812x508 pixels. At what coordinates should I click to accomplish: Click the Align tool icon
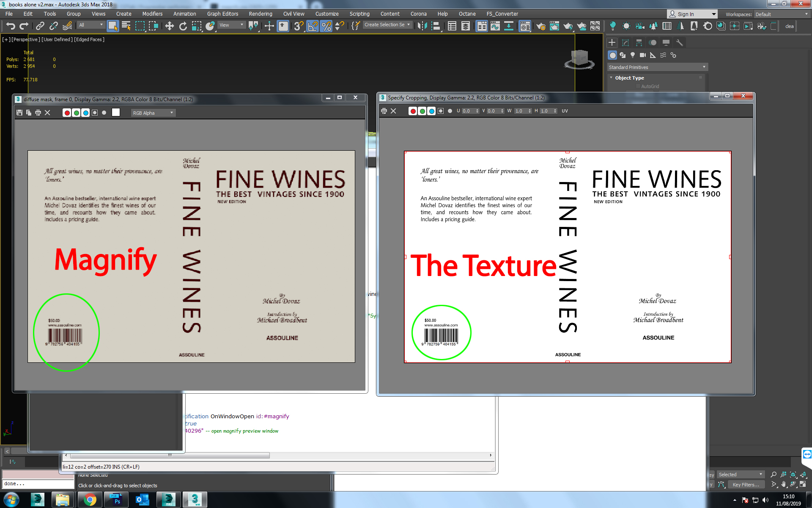coord(436,26)
